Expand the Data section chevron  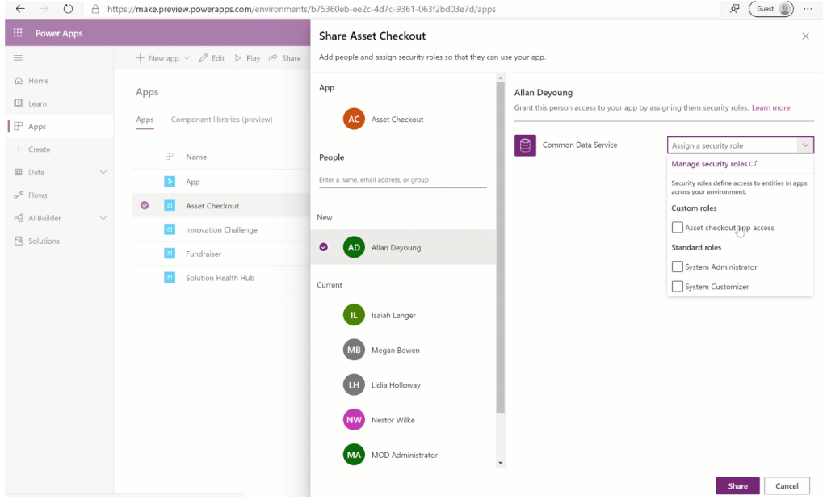(x=103, y=172)
